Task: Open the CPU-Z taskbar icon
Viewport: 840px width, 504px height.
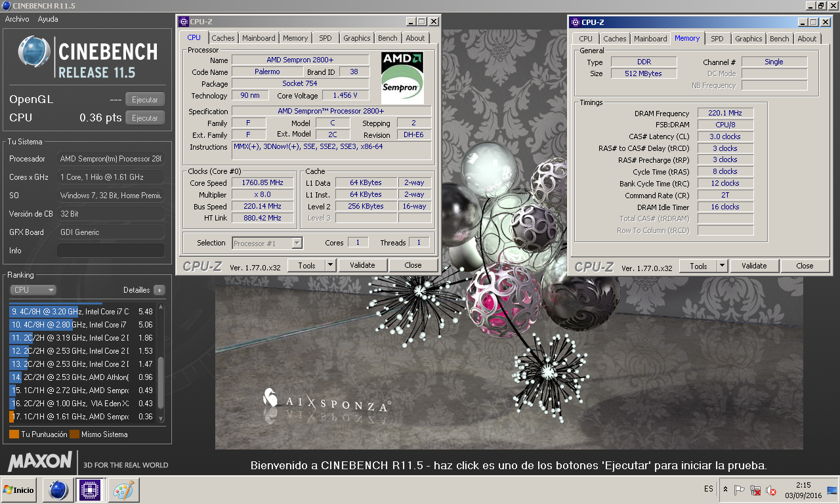Action: pyautogui.click(x=90, y=490)
